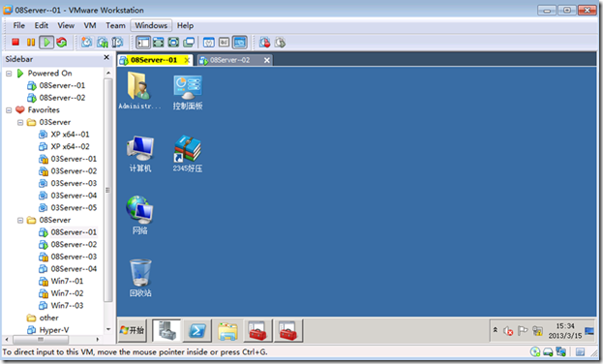Click the Revert to snapshot icon
The image size is (603, 364).
103,42
